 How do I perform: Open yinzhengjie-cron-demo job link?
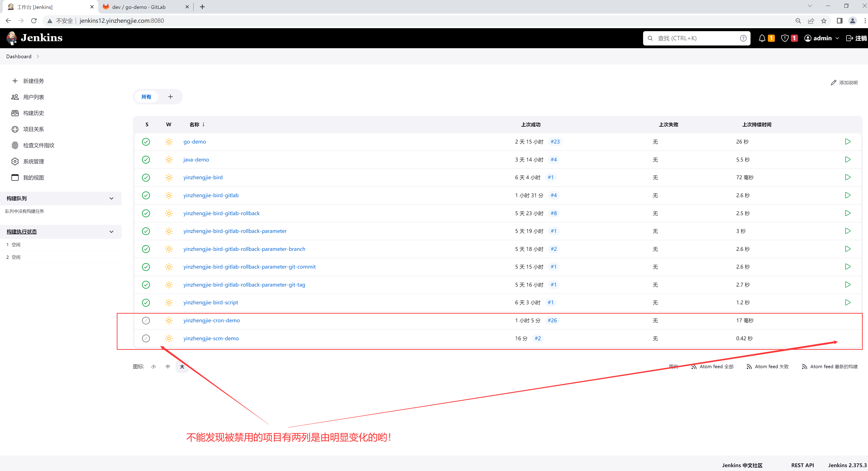(x=211, y=320)
